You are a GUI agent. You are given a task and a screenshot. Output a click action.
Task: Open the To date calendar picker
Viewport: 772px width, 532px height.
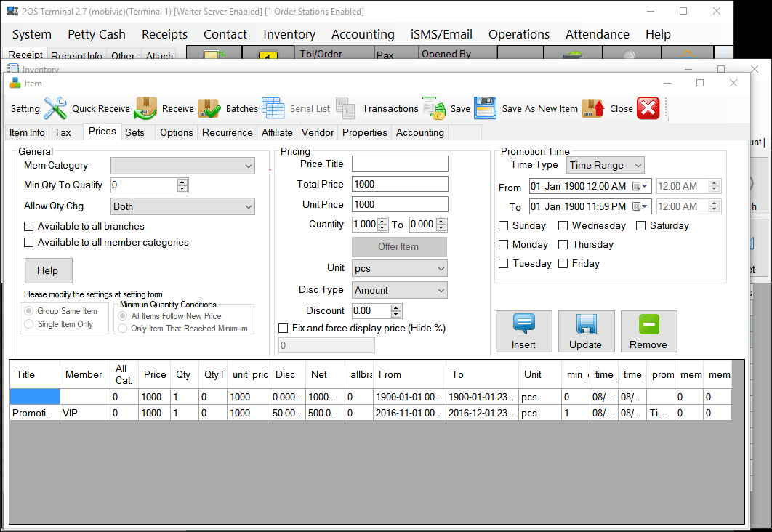(640, 206)
